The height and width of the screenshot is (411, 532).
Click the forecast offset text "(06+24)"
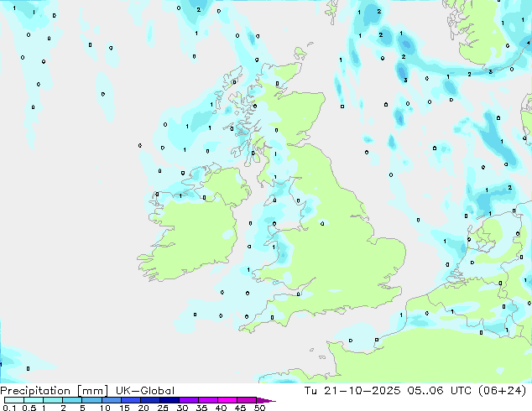pos(503,391)
